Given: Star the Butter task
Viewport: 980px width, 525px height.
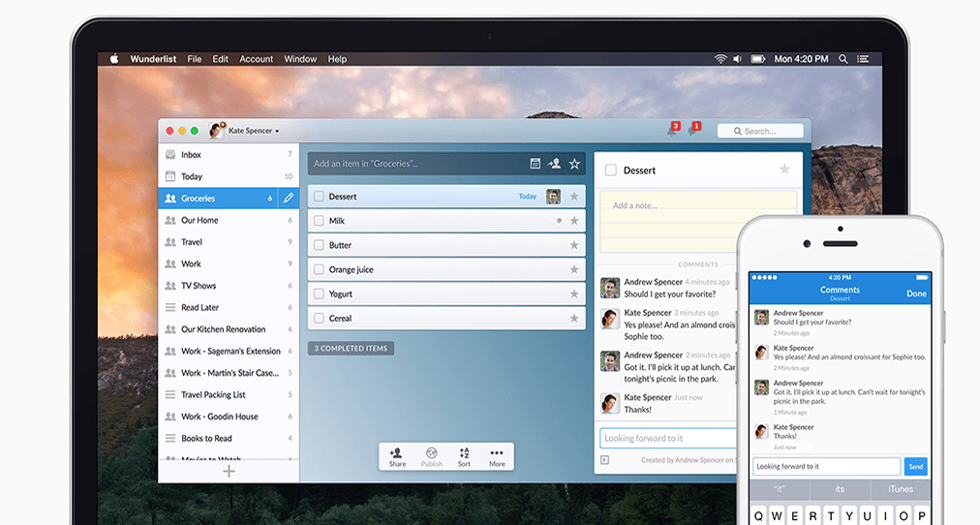Looking at the screenshot, I should (x=574, y=245).
